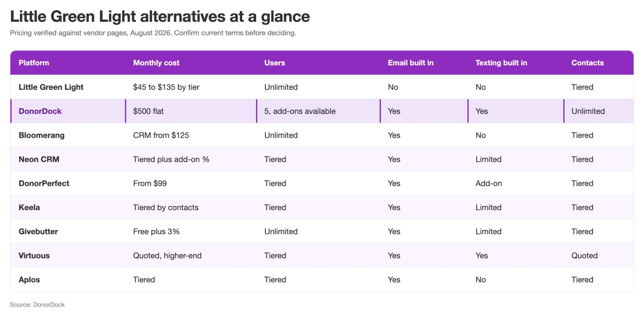The width and height of the screenshot is (644, 317).
Task: Click the 'Quoted, higher-end' cost cell
Action: 167,256
